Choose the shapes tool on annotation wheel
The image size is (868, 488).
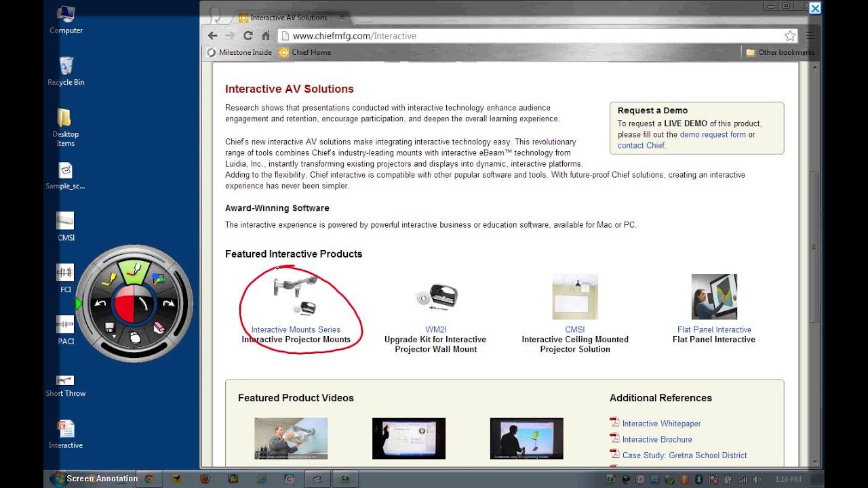coord(159,278)
